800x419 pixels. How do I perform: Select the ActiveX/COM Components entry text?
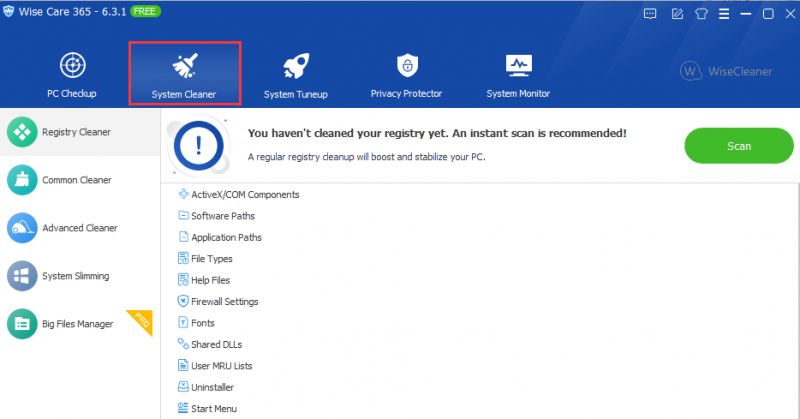[x=245, y=195]
